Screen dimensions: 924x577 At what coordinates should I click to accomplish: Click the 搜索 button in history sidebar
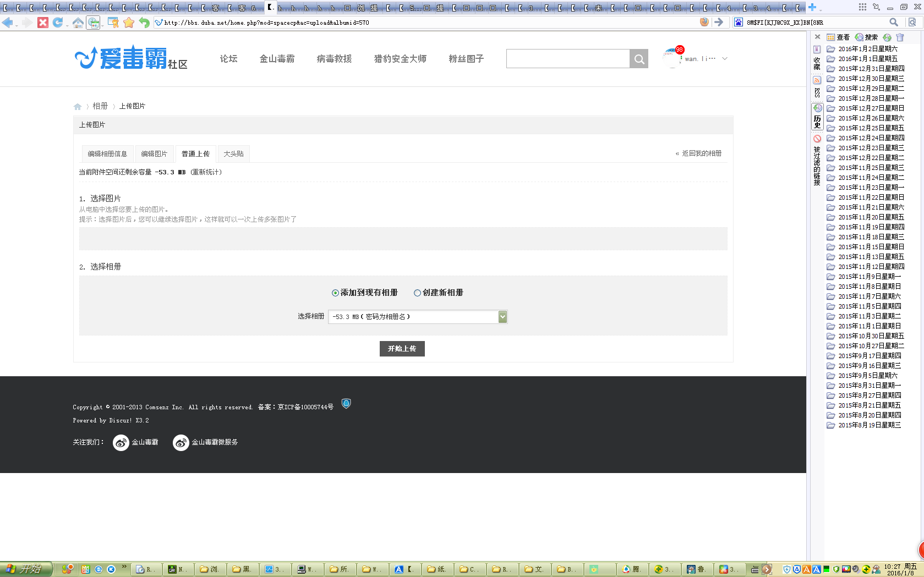click(866, 37)
